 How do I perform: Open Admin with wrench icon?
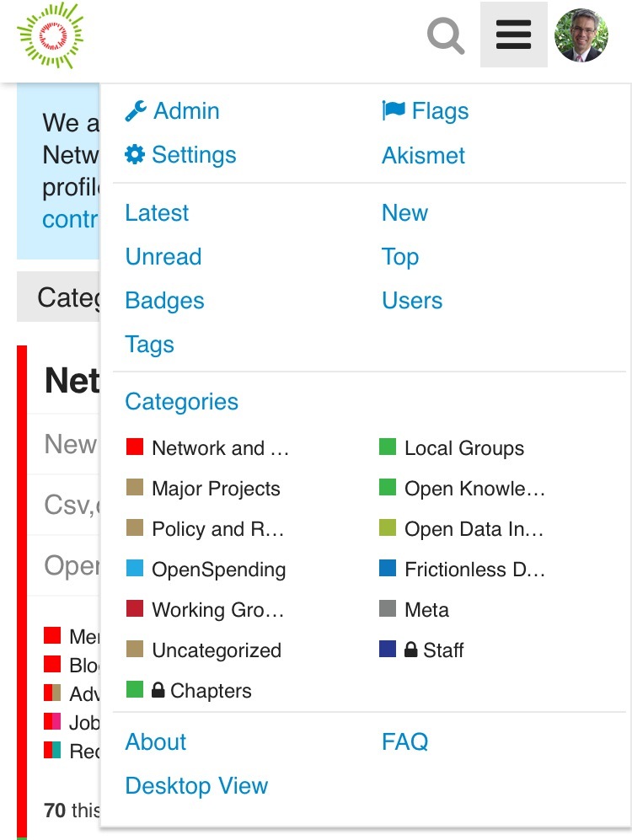(172, 111)
